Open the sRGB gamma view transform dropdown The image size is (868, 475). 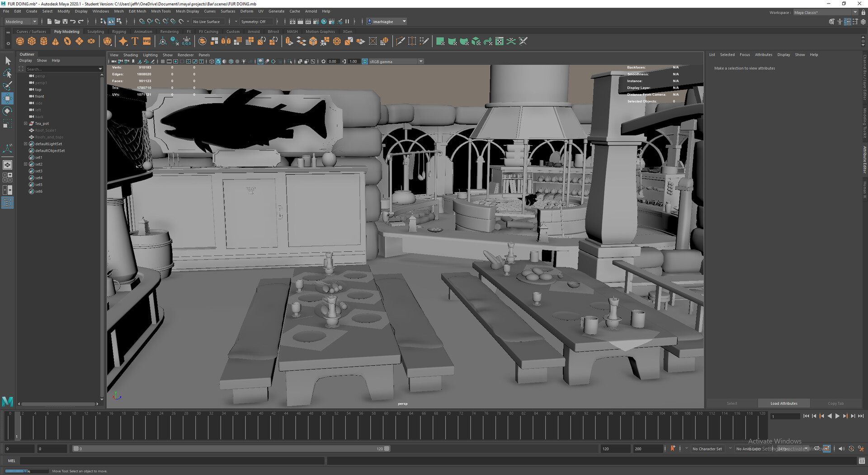coord(396,61)
